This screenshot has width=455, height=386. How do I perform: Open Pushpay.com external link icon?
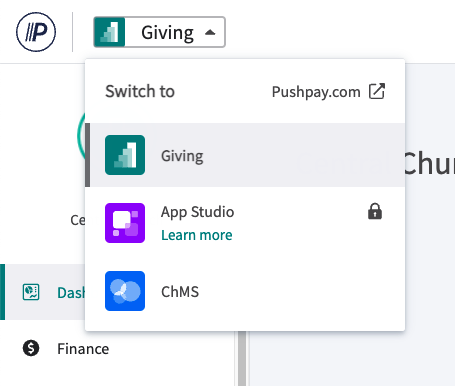[377, 91]
